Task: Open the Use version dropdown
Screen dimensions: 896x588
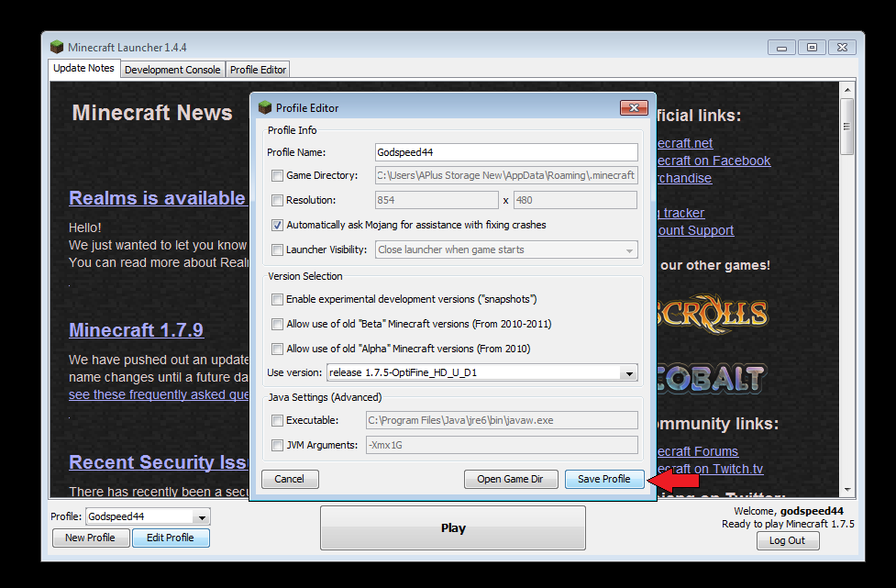Action: (x=629, y=373)
